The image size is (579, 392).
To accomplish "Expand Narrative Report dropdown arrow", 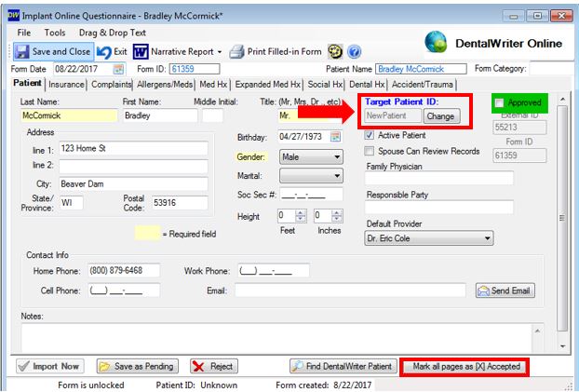I will [x=220, y=52].
